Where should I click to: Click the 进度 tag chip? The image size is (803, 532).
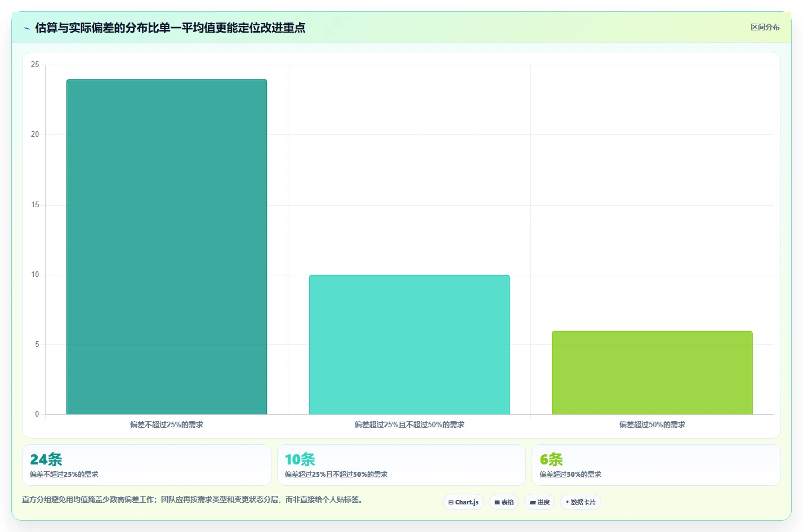[539, 502]
